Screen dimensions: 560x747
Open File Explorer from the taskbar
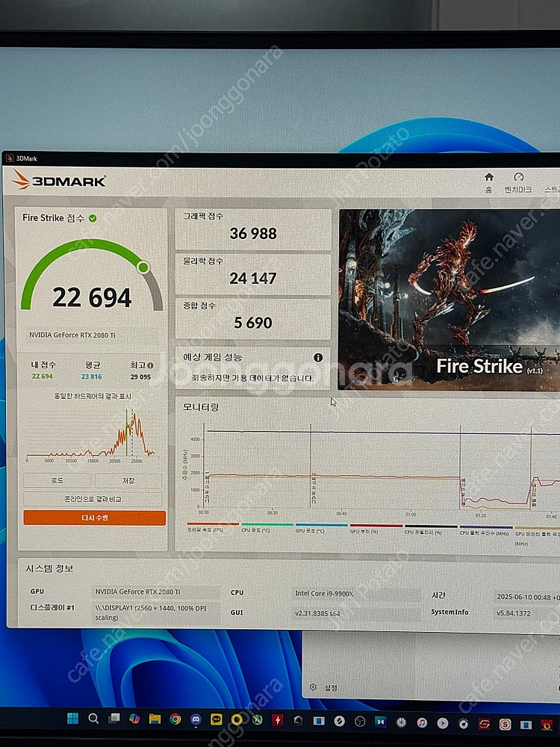coord(155,719)
